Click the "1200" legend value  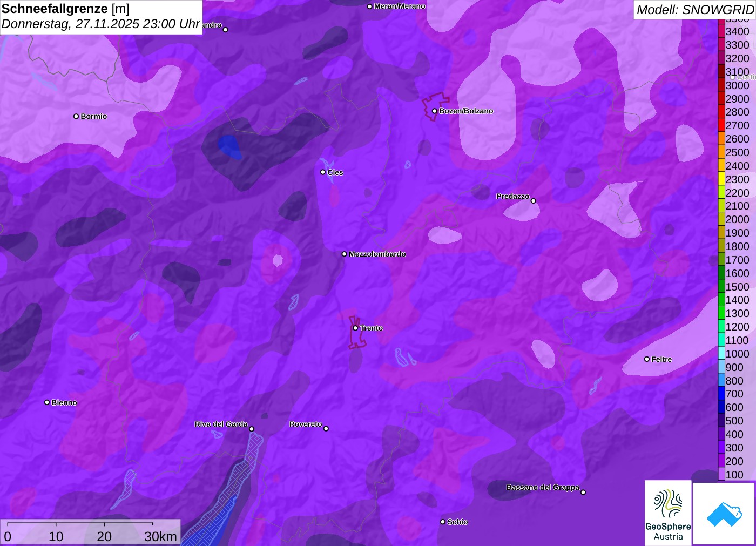click(737, 327)
